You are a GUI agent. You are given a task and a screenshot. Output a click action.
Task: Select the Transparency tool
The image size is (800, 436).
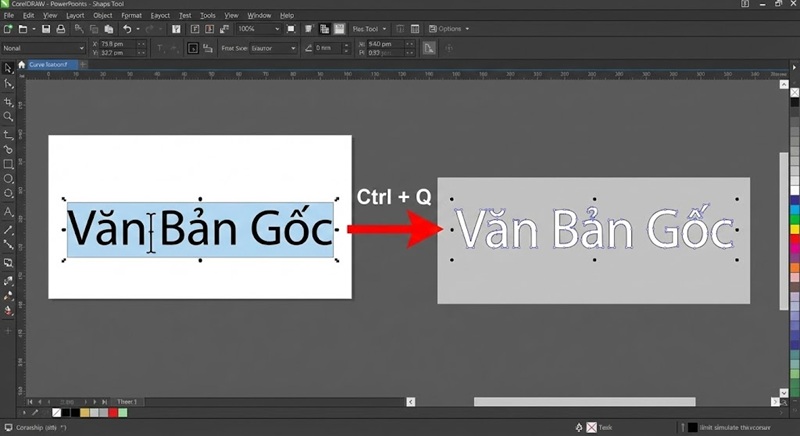(x=8, y=281)
